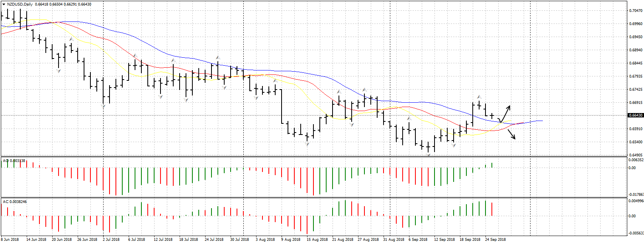This screenshot has width=644, height=244.
Task: Select the up fractal near 20 Jun high
Action: click(x=71, y=39)
